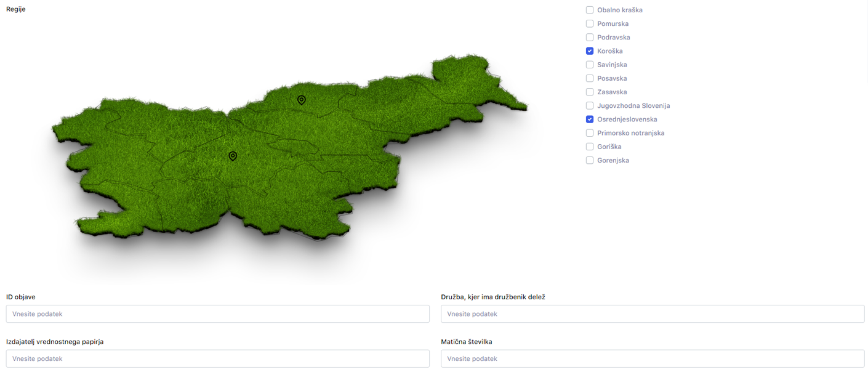Select the Goriška checkbox

point(590,147)
